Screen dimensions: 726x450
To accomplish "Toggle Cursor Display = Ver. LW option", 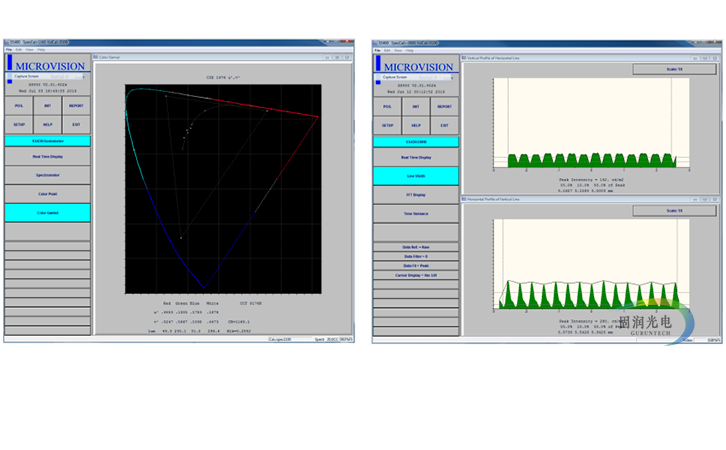I will click(416, 275).
